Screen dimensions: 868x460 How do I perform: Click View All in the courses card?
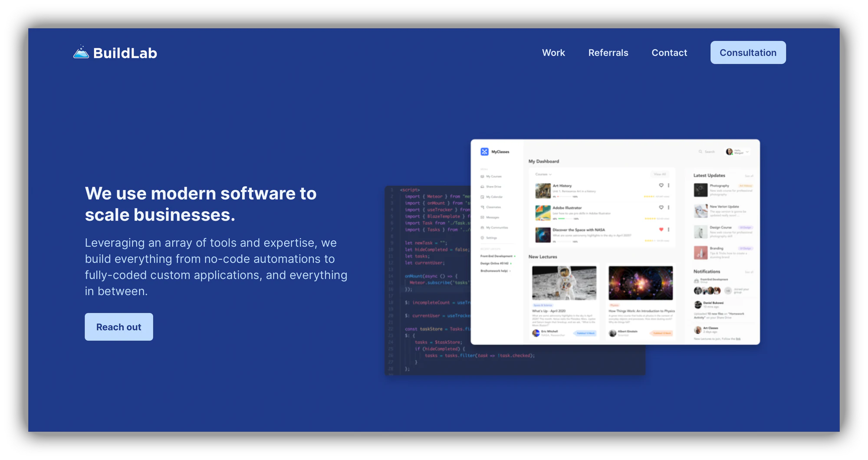point(660,174)
